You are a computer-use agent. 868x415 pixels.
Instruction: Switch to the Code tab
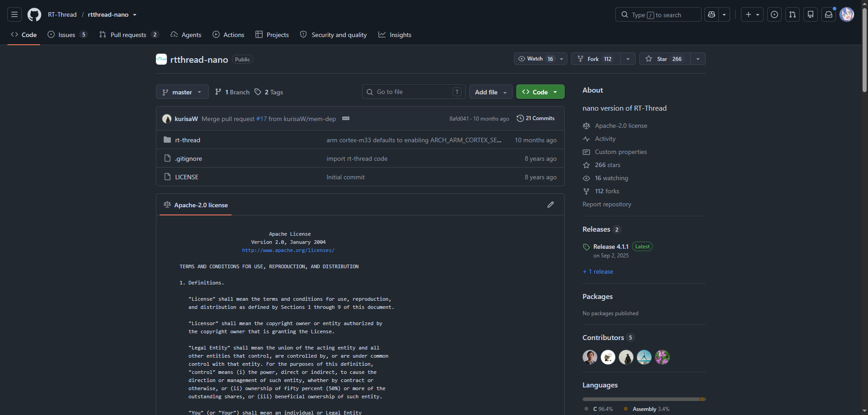24,35
